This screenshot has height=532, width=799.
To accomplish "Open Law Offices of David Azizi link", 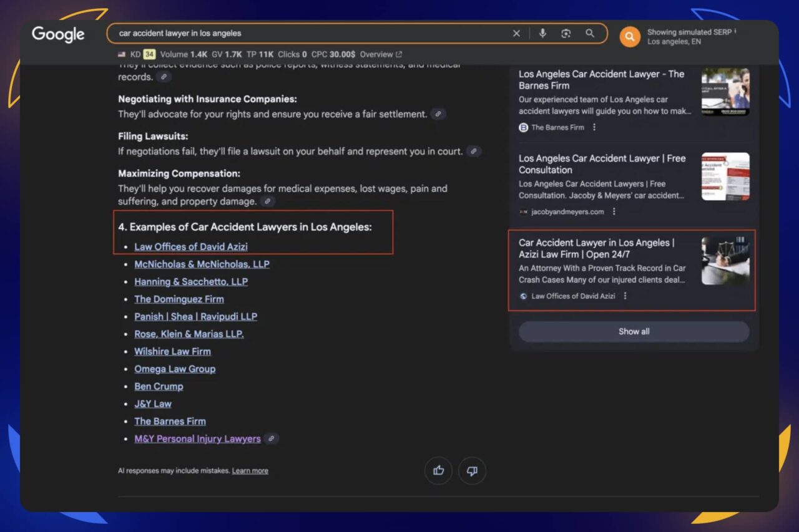I will [191, 246].
